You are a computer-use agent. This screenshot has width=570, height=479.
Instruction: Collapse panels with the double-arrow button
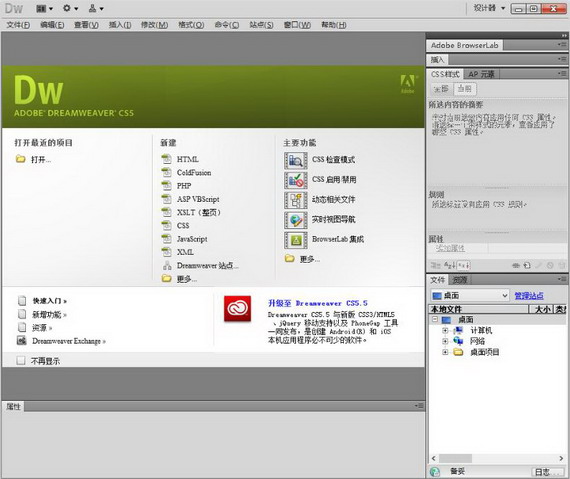point(564,36)
